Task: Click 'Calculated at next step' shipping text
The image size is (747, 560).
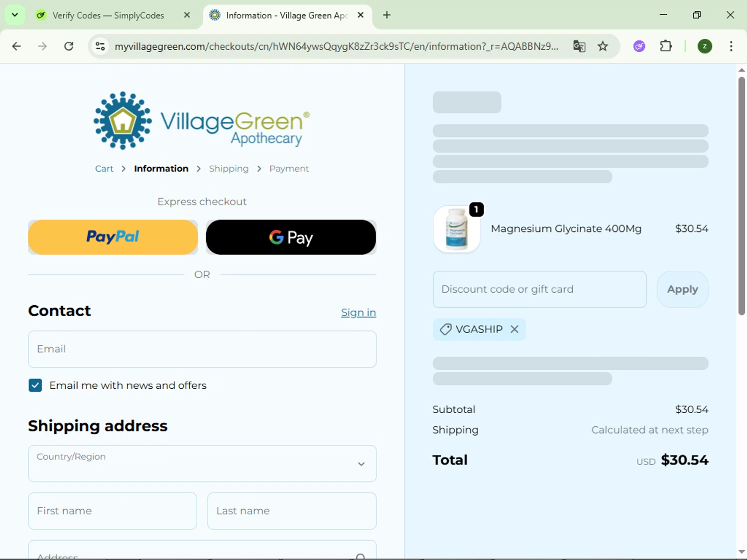Action: pyautogui.click(x=649, y=430)
